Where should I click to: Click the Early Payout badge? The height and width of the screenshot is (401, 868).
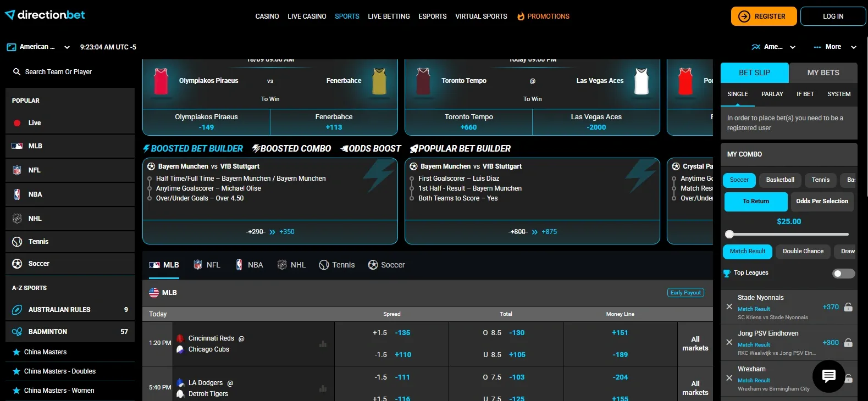coord(685,293)
